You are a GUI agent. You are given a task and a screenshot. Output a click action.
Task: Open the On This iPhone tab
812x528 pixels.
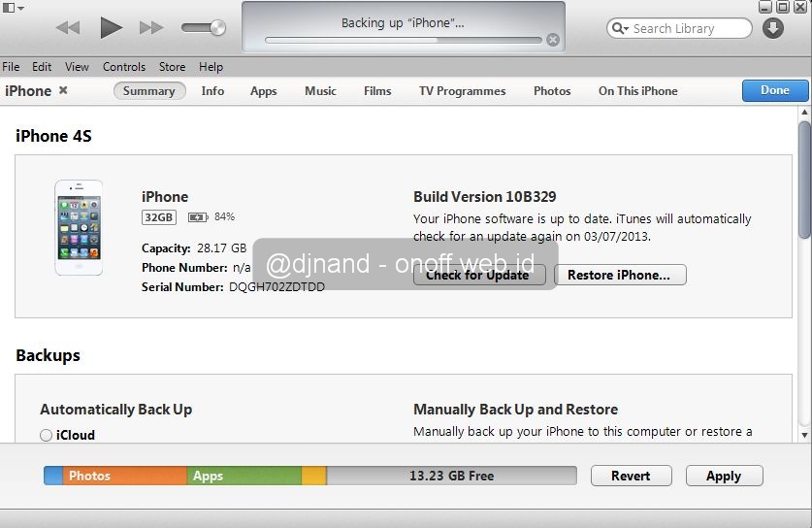pos(638,90)
